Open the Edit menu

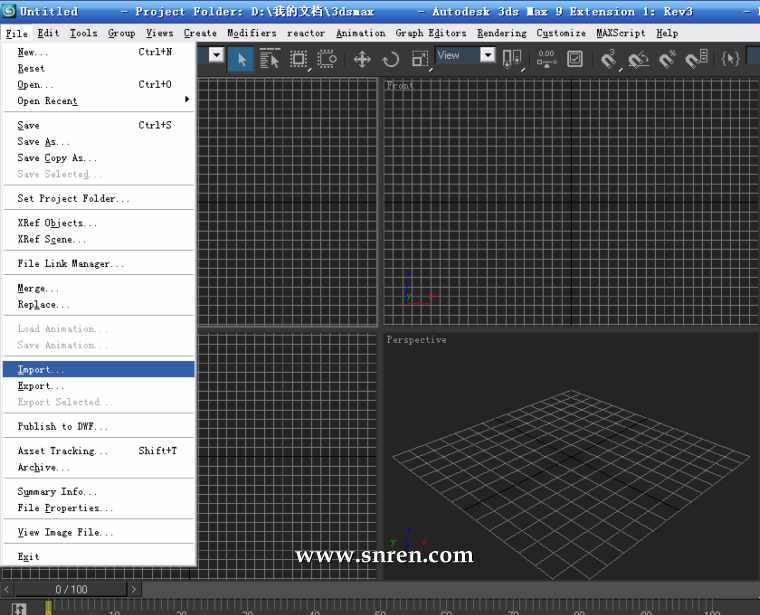(48, 33)
